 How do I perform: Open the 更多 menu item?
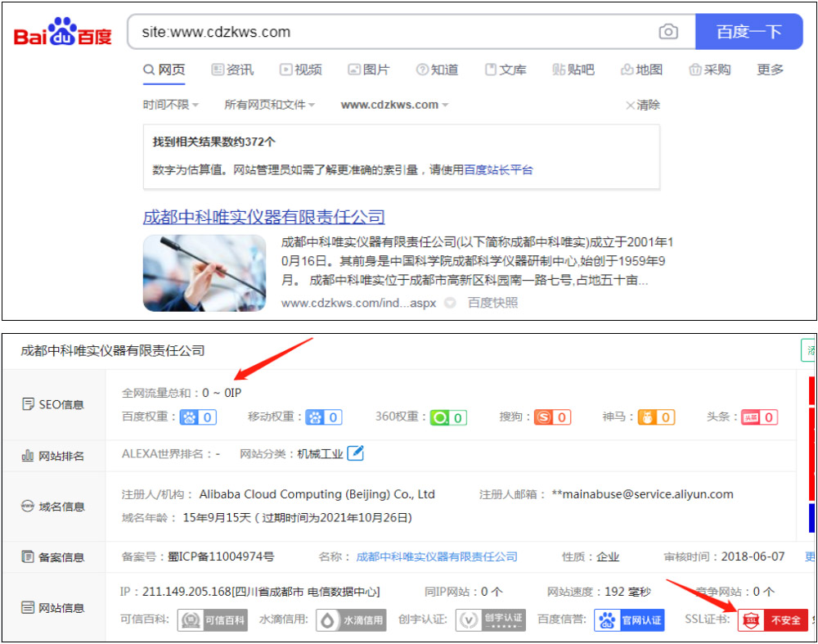click(x=770, y=70)
